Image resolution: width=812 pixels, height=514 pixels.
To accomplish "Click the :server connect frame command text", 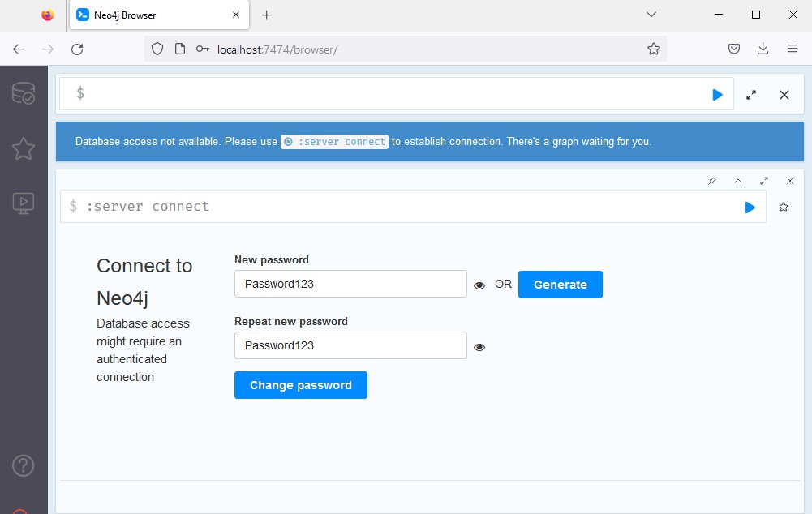I will (148, 207).
